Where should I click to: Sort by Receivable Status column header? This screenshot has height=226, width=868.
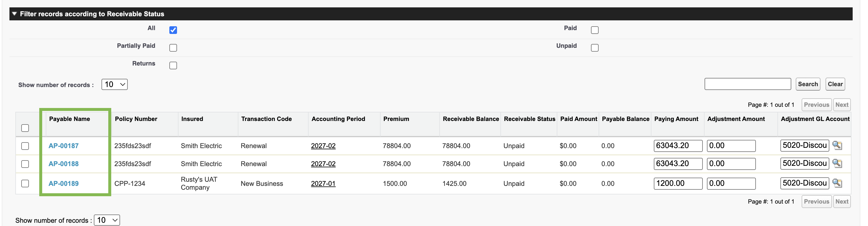point(529,119)
